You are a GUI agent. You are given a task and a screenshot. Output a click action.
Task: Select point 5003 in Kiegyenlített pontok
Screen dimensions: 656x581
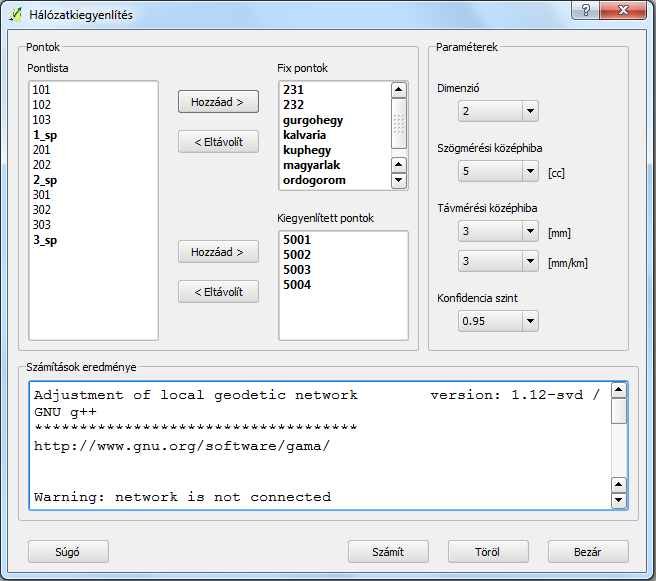[297, 270]
